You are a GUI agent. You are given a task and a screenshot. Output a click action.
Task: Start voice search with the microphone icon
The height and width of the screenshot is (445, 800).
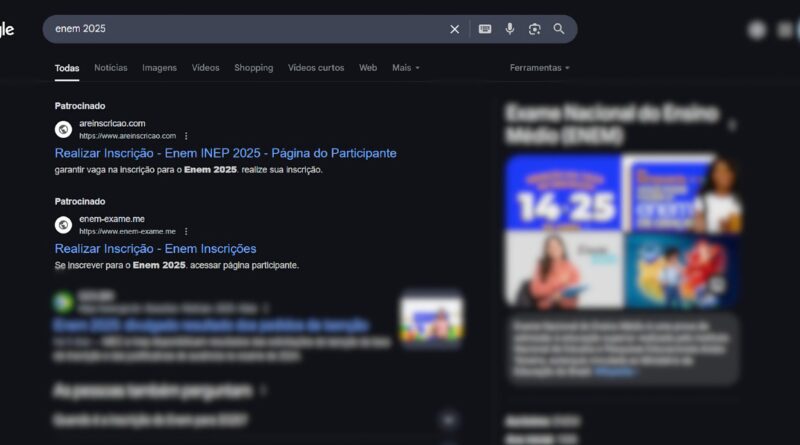(510, 29)
